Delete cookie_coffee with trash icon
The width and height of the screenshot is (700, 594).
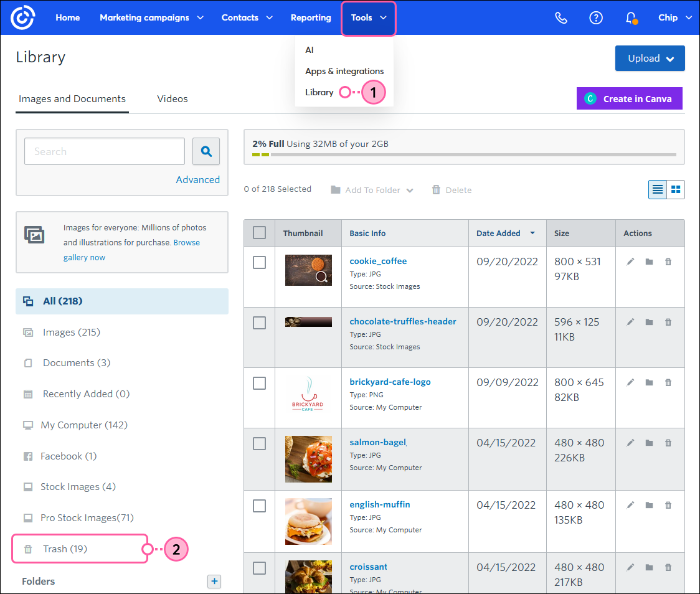click(x=668, y=262)
